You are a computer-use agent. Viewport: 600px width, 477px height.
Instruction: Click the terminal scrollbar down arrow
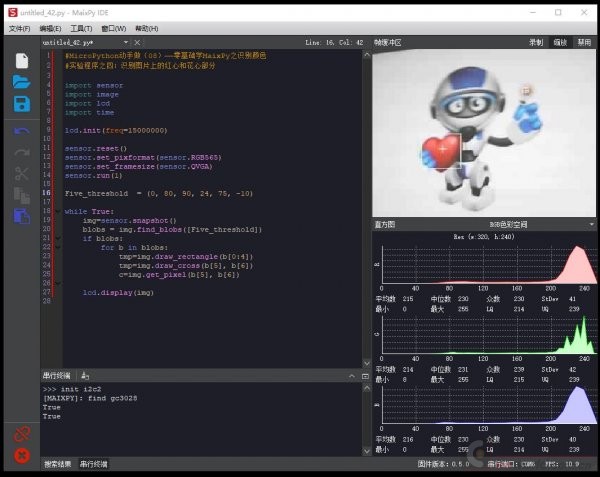[x=367, y=451]
